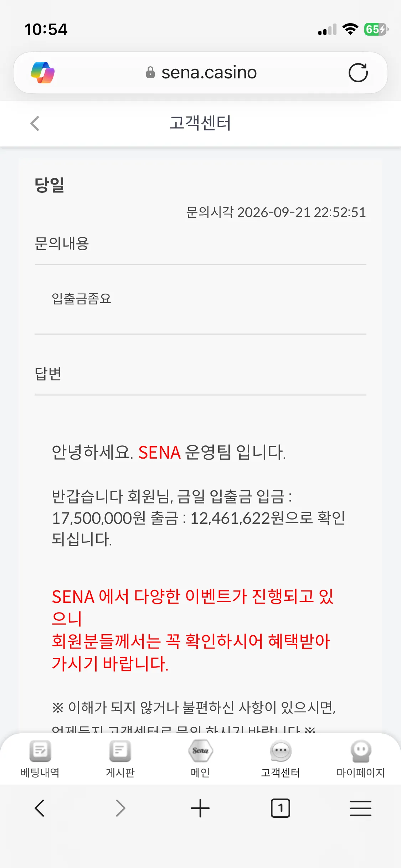The width and height of the screenshot is (401, 868).
Task: Reload the sena.casino page
Action: [358, 73]
